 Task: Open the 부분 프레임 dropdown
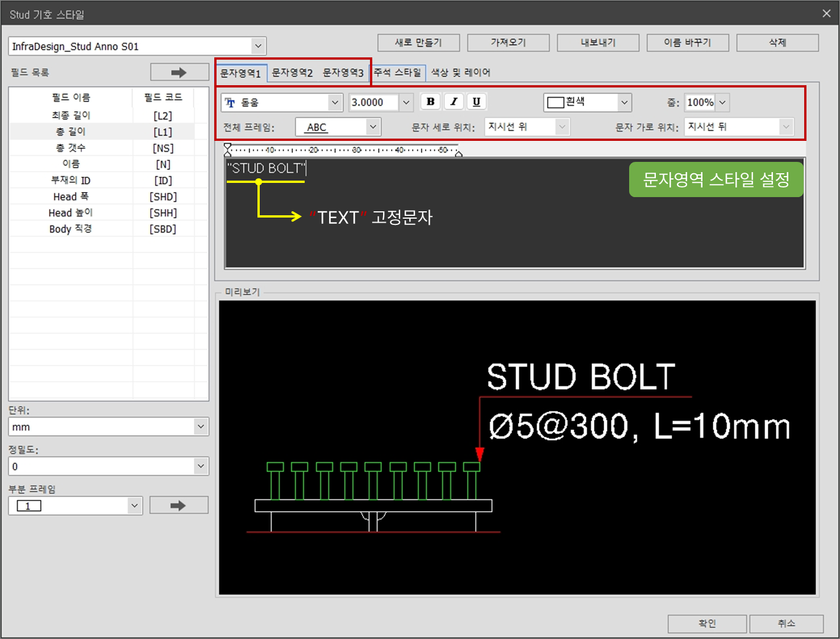click(x=134, y=506)
